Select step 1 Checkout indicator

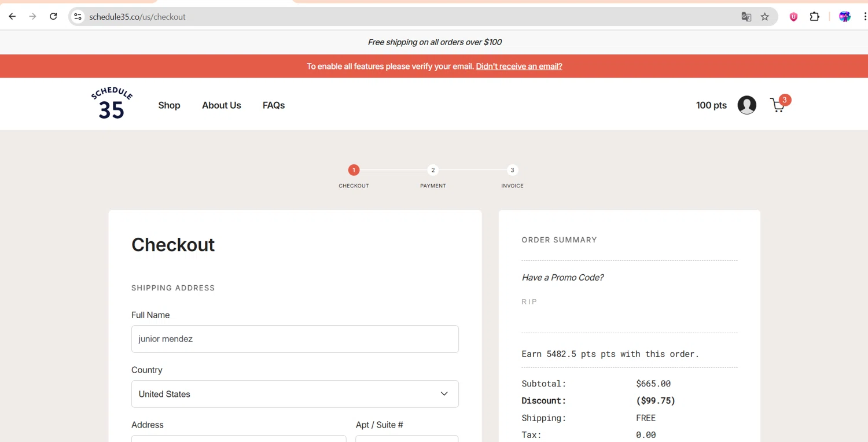(354, 170)
